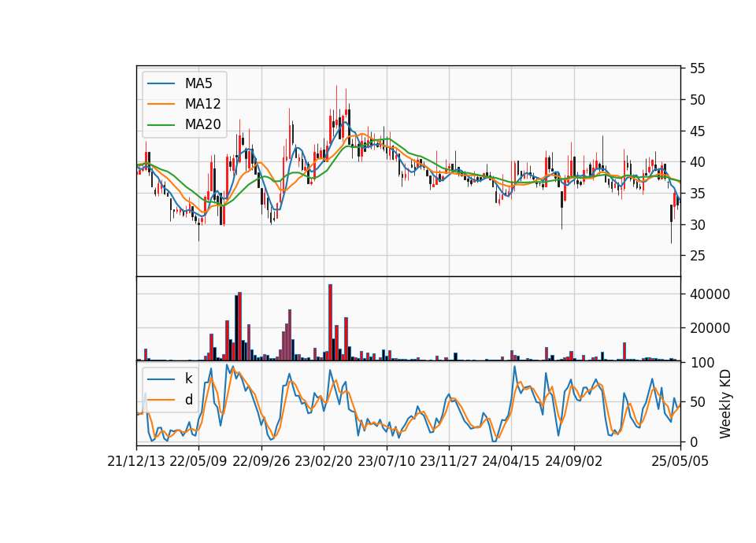The image size is (756, 543).
Task: Click the 22/09/26 date axis label
Action: tap(261, 461)
